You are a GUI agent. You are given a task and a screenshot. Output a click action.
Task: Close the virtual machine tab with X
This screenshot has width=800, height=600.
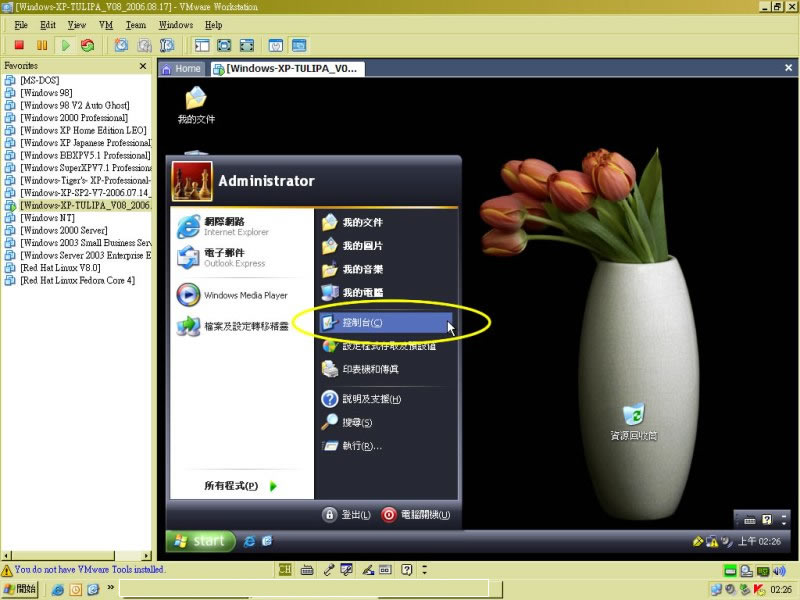point(788,68)
